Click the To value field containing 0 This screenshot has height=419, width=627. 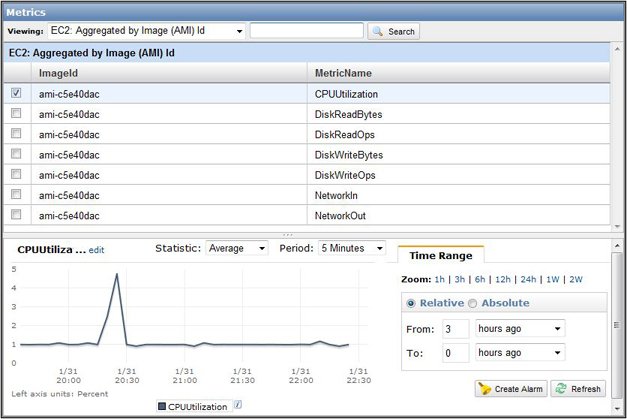point(455,353)
